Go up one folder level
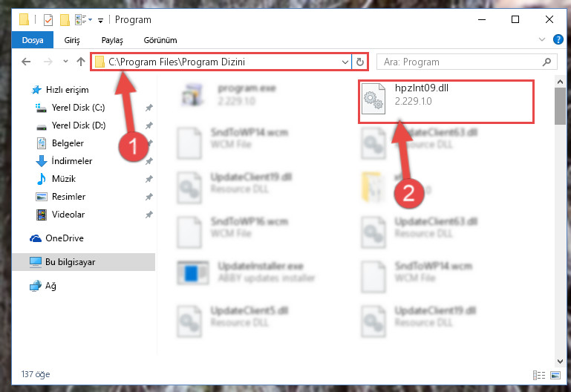The width and height of the screenshot is (571, 392). [81, 62]
